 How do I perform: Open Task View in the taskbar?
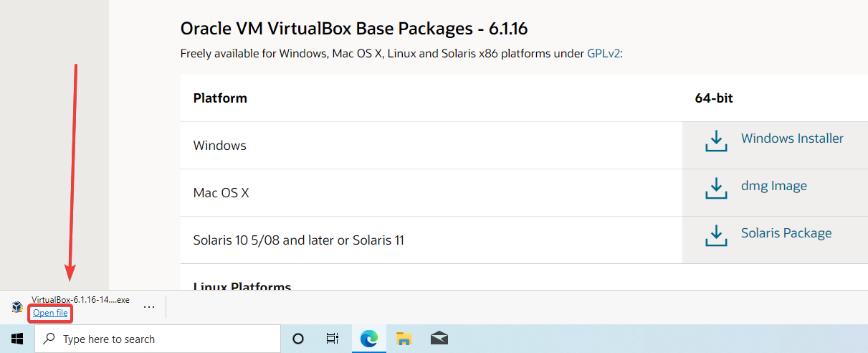(x=333, y=339)
